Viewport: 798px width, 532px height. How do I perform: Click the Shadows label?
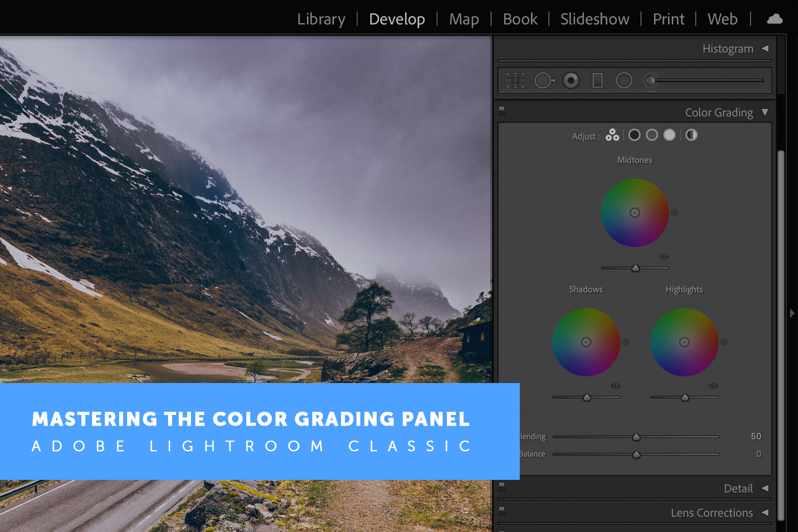(x=586, y=289)
